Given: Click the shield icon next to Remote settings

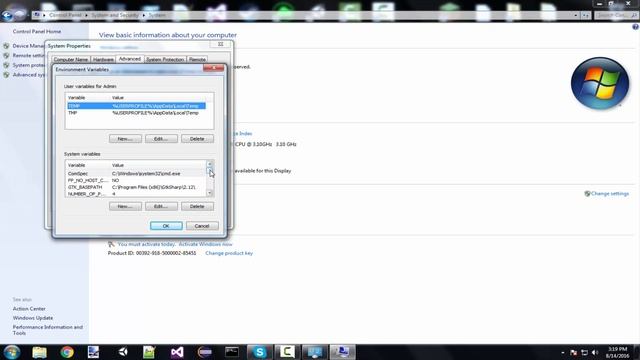Looking at the screenshot, I should (x=6, y=56).
